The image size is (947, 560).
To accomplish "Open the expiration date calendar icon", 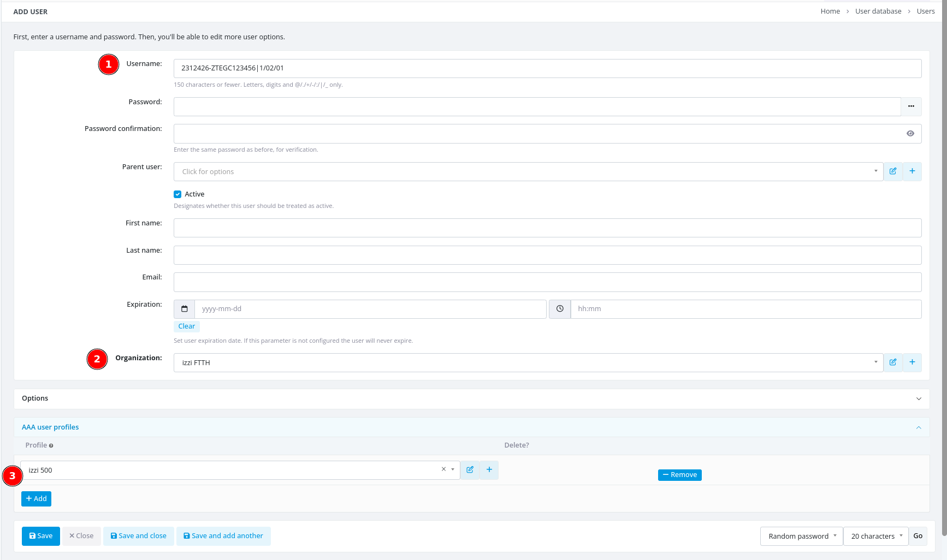I will pos(185,309).
